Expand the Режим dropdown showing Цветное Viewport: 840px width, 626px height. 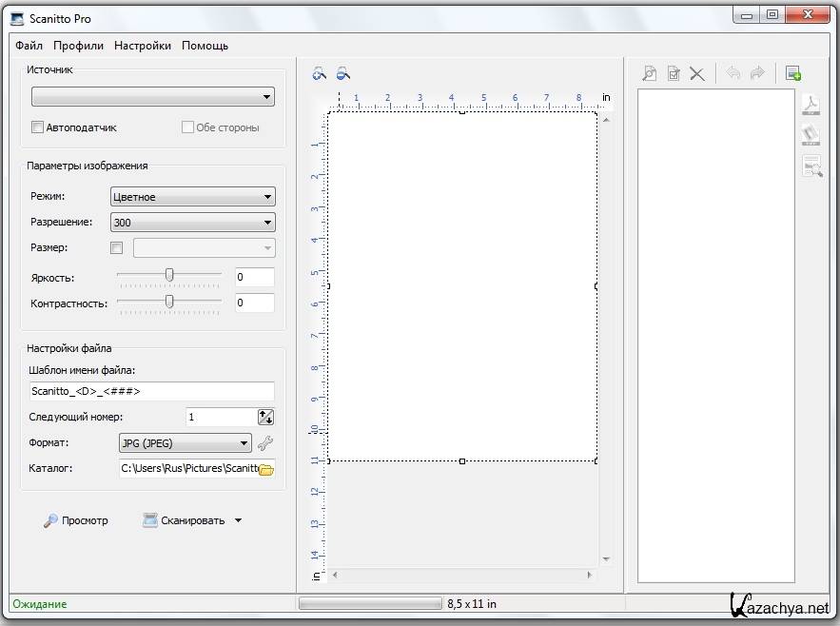193,197
